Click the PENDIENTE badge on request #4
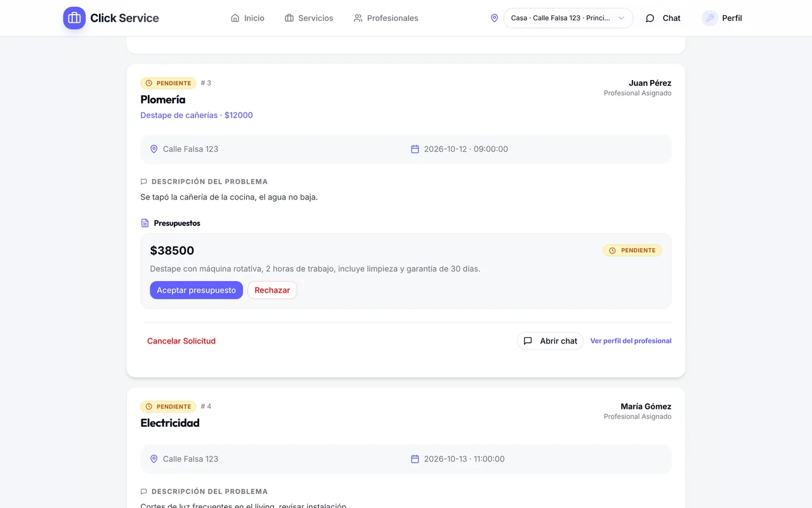812x508 pixels. [168, 406]
